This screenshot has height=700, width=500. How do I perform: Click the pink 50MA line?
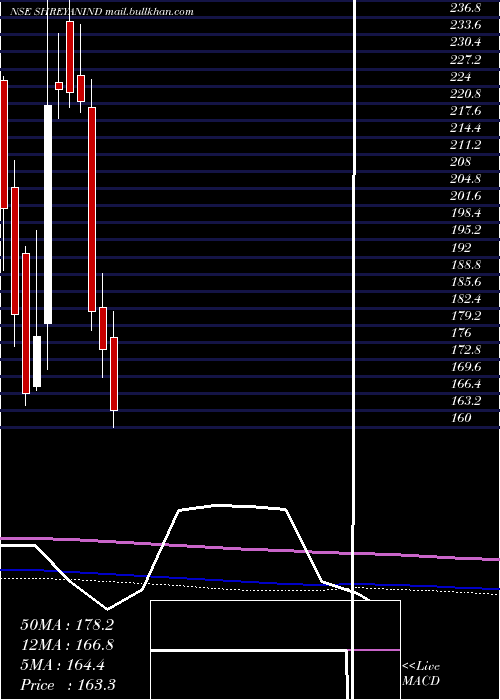(x=250, y=549)
